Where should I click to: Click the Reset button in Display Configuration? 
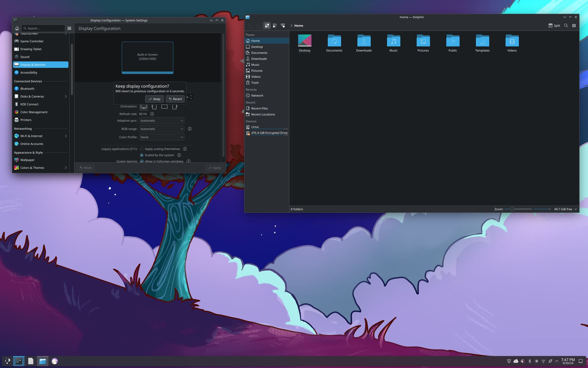85,168
